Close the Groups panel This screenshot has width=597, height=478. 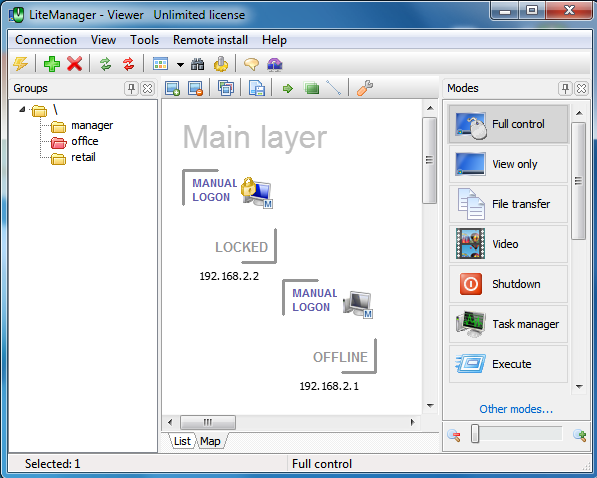[x=147, y=89]
